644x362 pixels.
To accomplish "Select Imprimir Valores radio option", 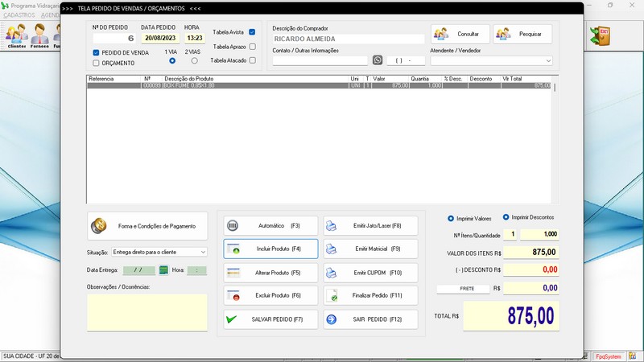I will click(451, 219).
